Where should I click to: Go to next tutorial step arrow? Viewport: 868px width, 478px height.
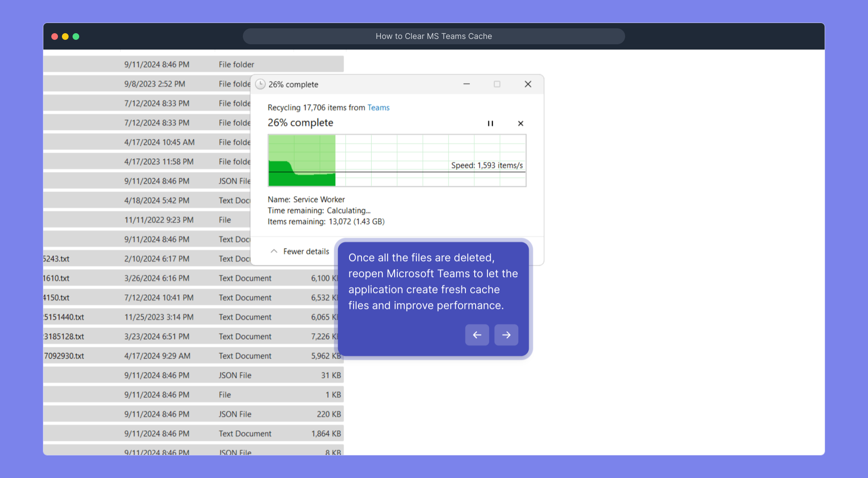pyautogui.click(x=506, y=335)
